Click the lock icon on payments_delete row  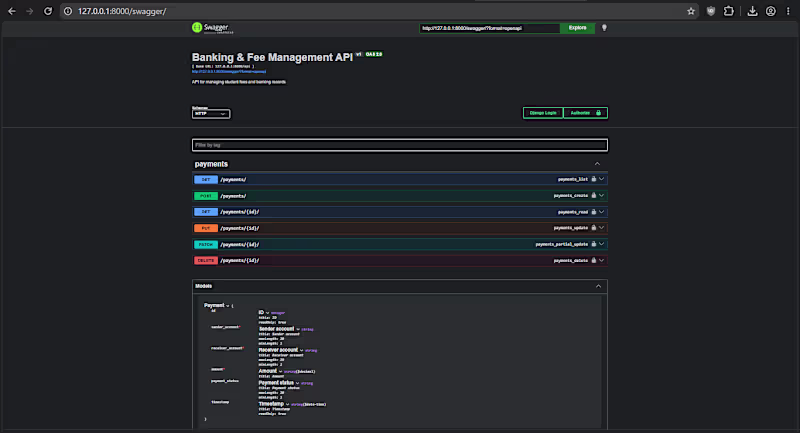[593, 261]
